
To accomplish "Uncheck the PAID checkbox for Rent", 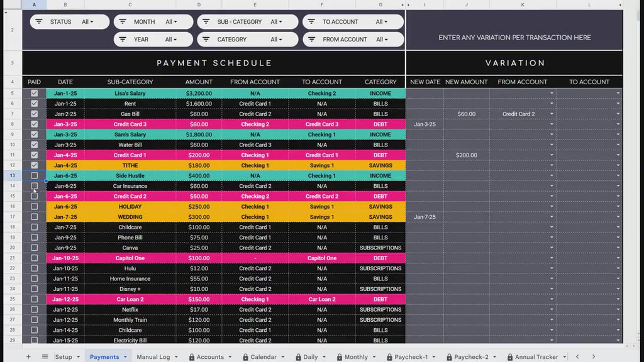I will click(x=35, y=103).
